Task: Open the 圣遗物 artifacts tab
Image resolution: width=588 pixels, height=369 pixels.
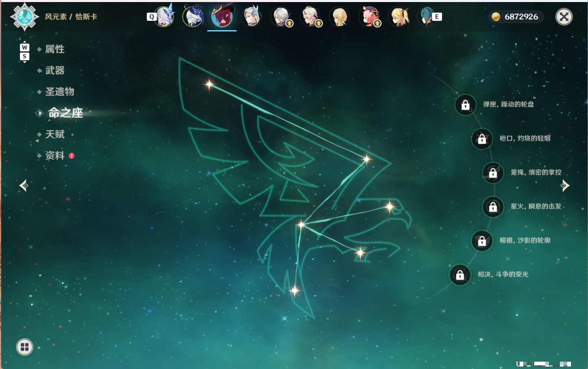Action: tap(59, 92)
